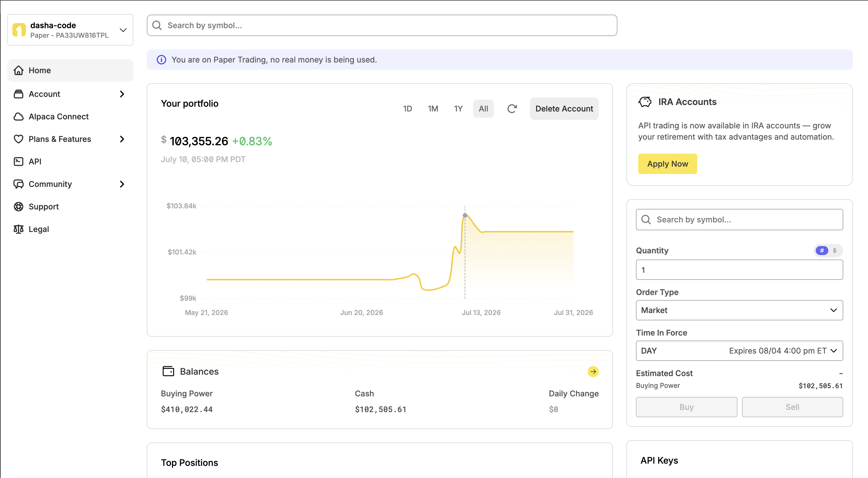The image size is (868, 478).
Task: Click the Buying Power value $410,022.44
Action: coord(187,409)
